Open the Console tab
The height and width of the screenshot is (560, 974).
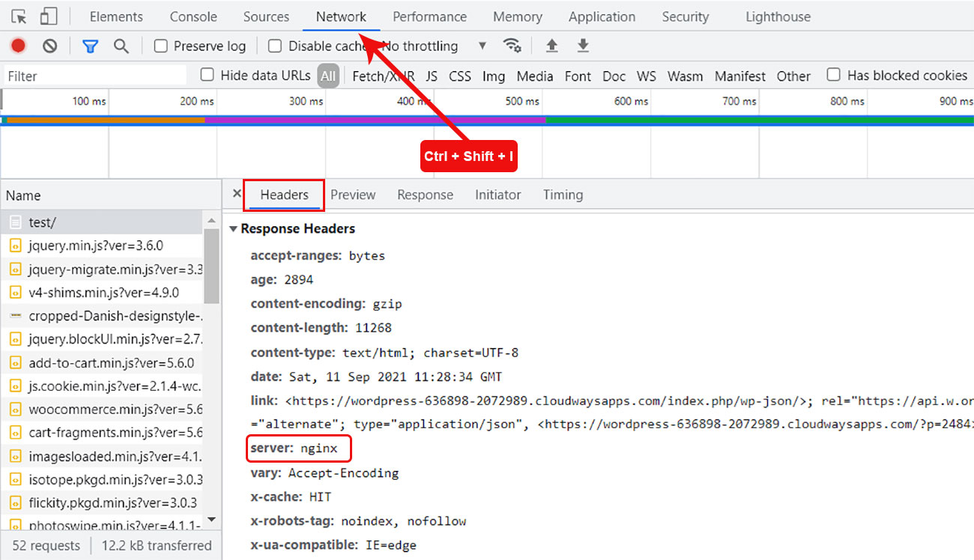pos(193,16)
